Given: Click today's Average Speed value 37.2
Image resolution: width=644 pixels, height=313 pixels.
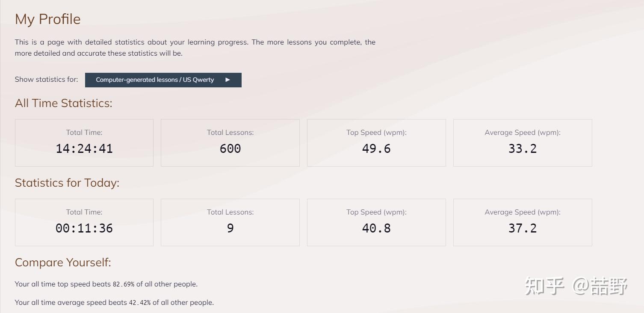Looking at the screenshot, I should (522, 228).
